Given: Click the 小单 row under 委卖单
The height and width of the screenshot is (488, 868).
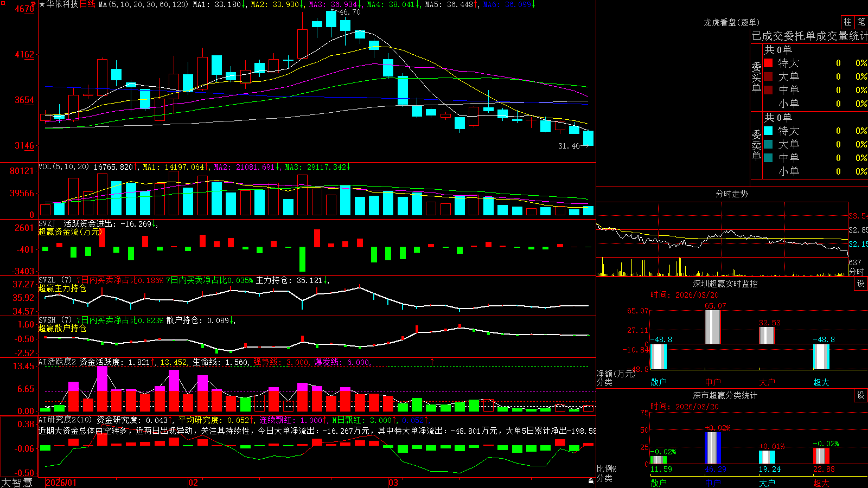Looking at the screenshot, I should point(815,171).
